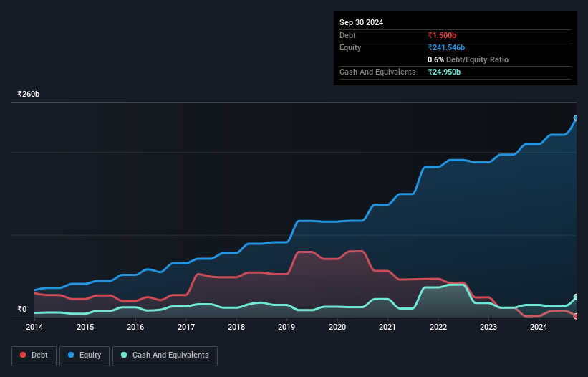Screen dimensions: 588x377
Task: Toggle the Debt series legend button
Action: point(34,355)
